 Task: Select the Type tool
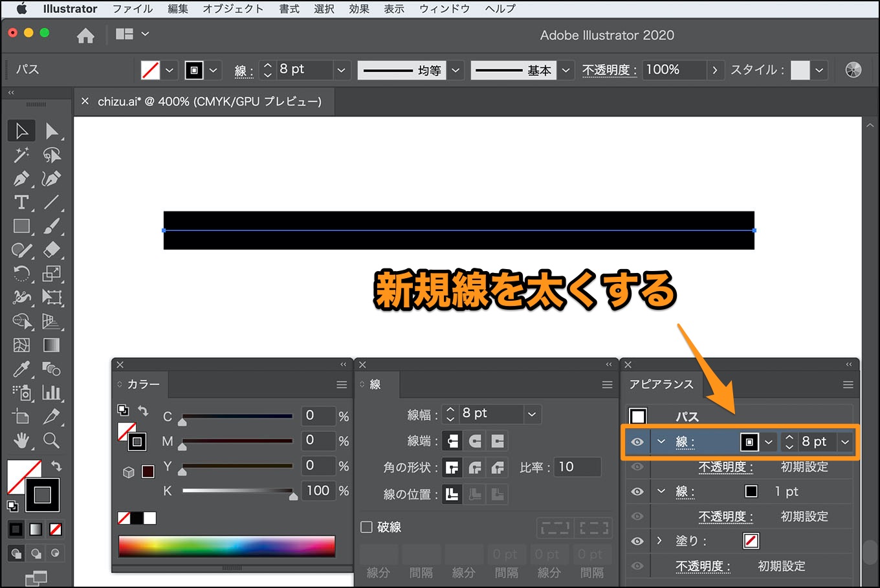coord(21,202)
